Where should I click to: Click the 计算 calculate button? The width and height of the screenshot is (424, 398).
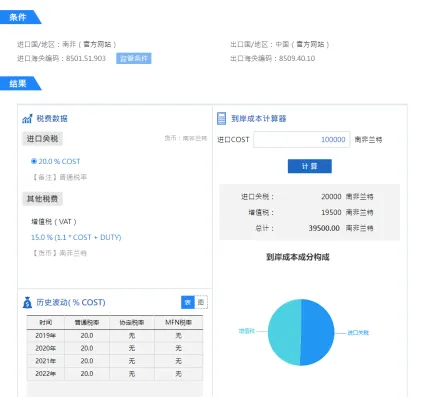click(310, 166)
